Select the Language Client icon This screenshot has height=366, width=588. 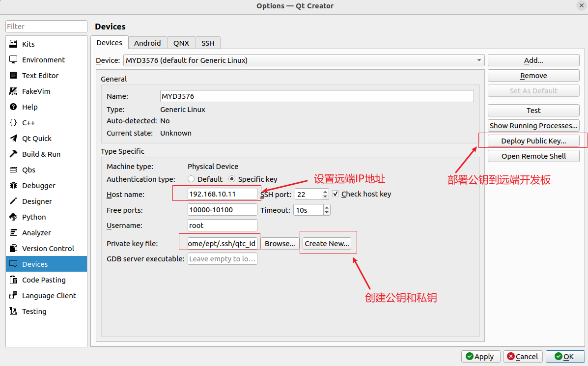point(13,296)
